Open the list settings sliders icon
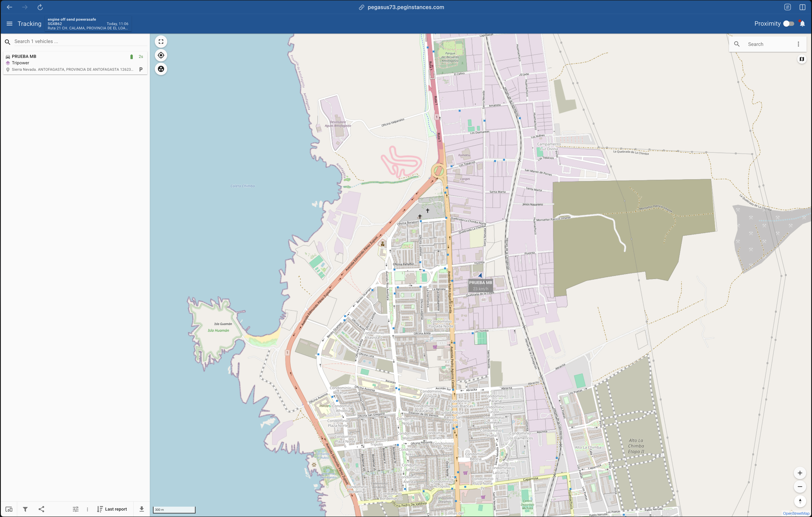 point(76,509)
